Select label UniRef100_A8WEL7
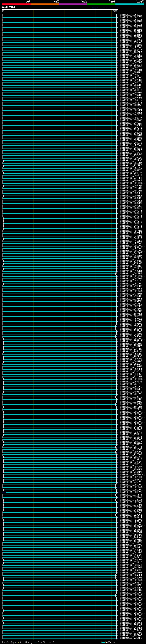This screenshot has width=146, height=644. [x=131, y=53]
